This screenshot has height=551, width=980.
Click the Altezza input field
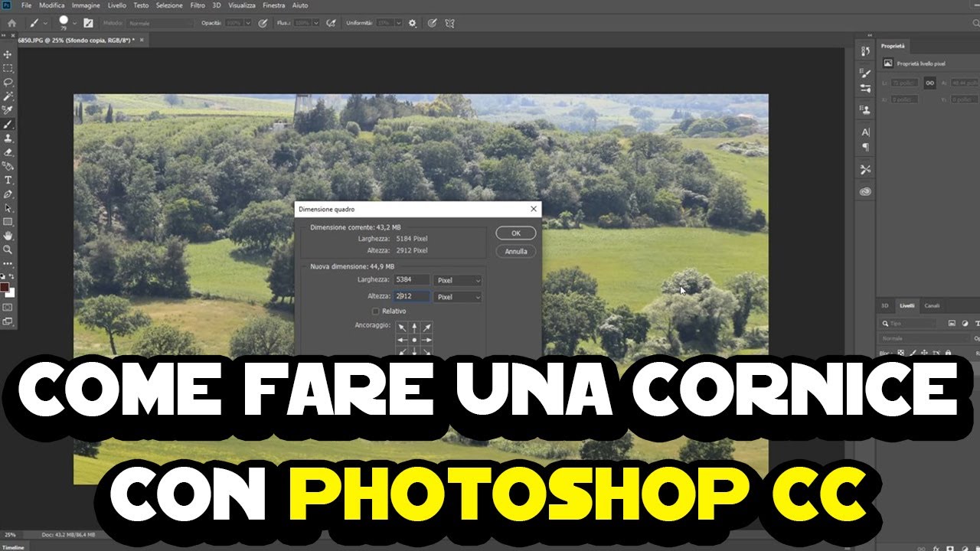click(x=412, y=296)
